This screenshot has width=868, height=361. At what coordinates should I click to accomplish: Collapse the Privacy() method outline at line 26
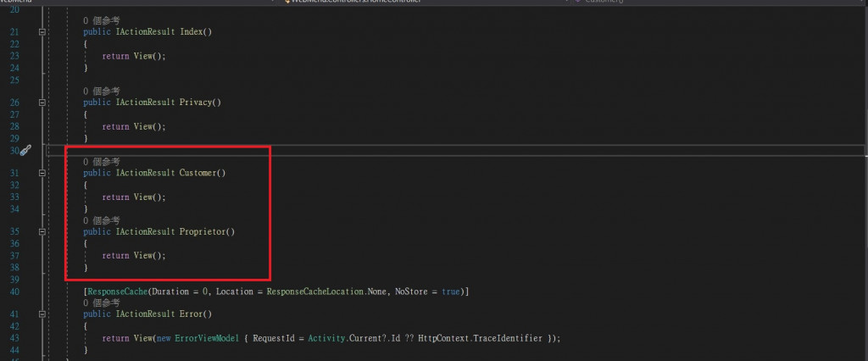[x=42, y=103]
